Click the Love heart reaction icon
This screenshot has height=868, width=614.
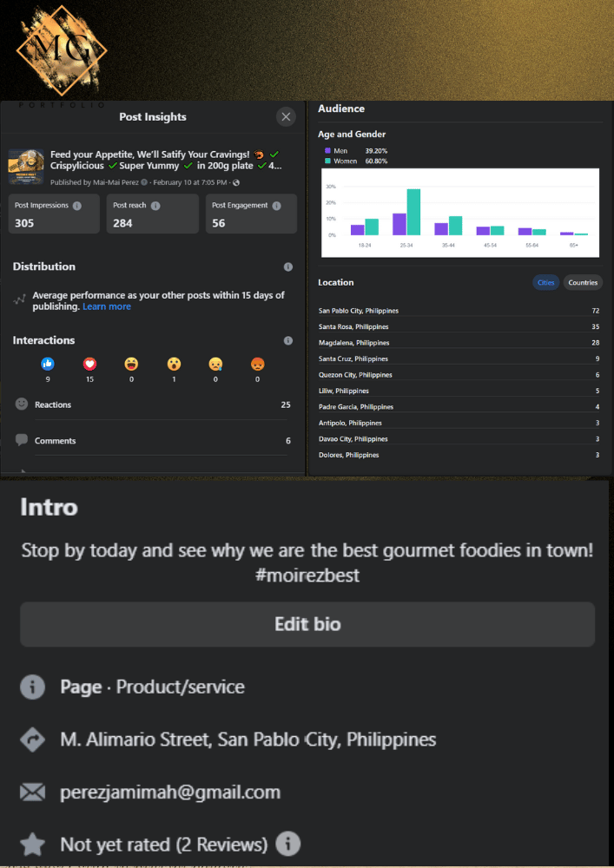(x=89, y=365)
